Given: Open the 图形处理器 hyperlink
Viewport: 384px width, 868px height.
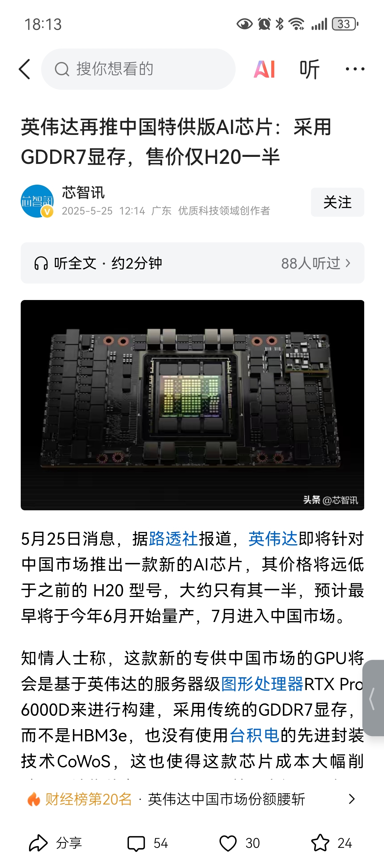Looking at the screenshot, I should 262,684.
